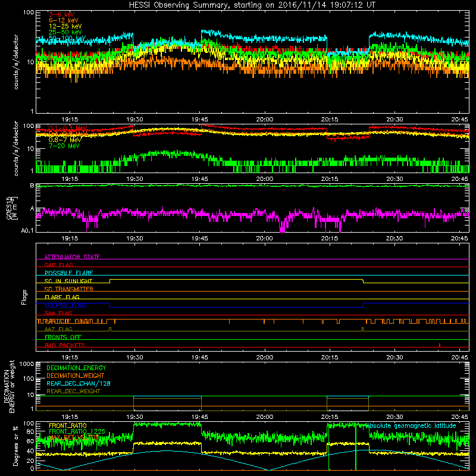Select the FLARE_FLAG label
Viewport: 476px width, 476px height.
pos(62,297)
